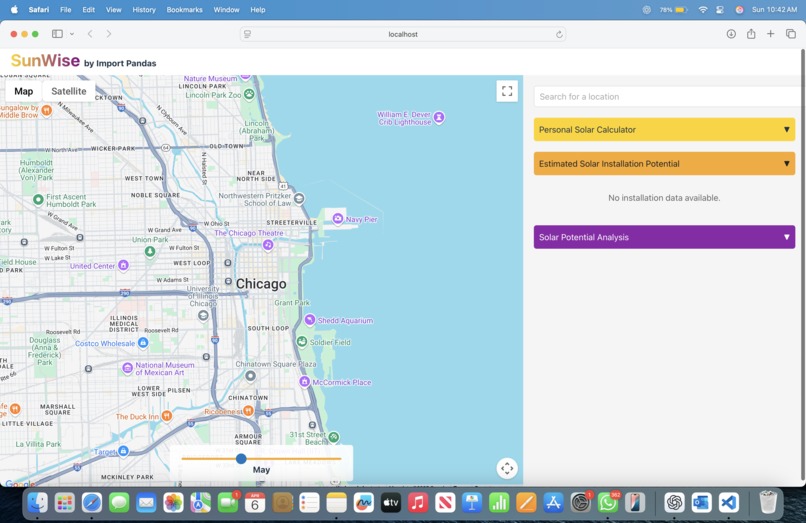This screenshot has width=806, height=523.
Task: Click the Chicago city label
Action: [x=261, y=284]
